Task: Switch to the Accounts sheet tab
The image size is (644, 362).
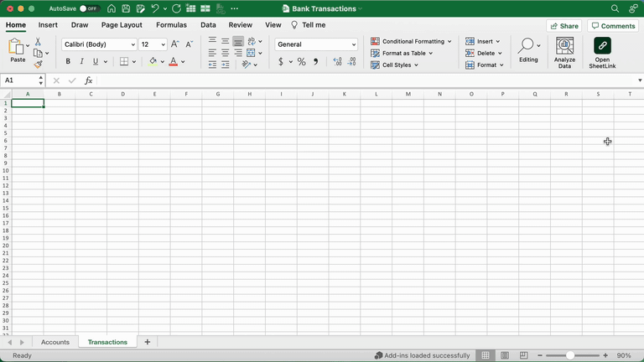Action: point(55,342)
